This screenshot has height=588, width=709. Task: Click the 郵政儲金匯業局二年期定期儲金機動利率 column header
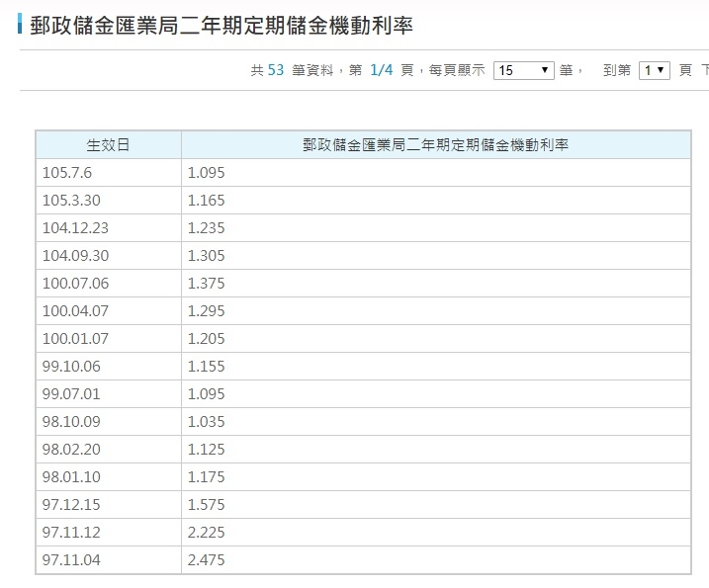(x=436, y=145)
